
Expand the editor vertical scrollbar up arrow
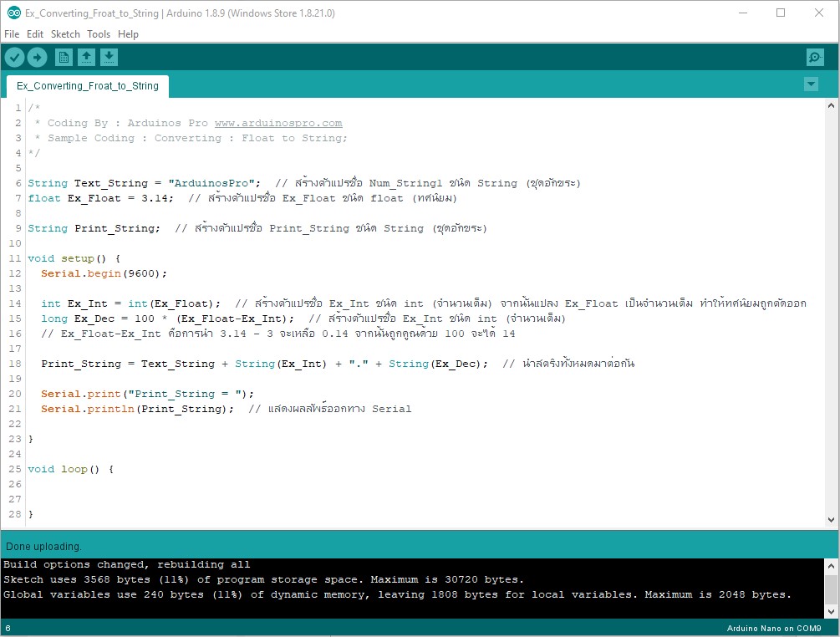(x=830, y=104)
